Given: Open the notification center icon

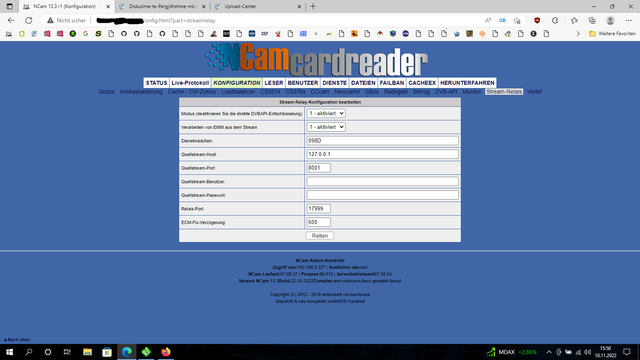Looking at the screenshot, I should coord(627,352).
